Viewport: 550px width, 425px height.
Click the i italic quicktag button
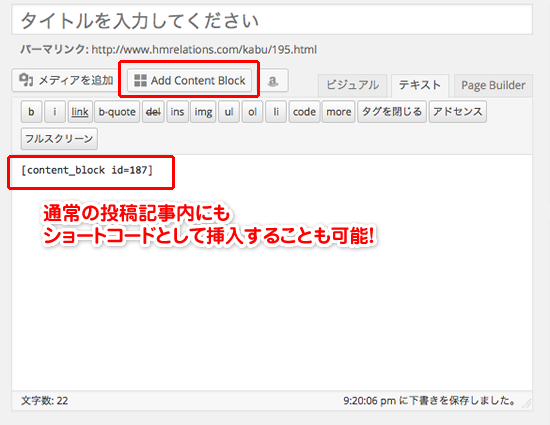(55, 112)
